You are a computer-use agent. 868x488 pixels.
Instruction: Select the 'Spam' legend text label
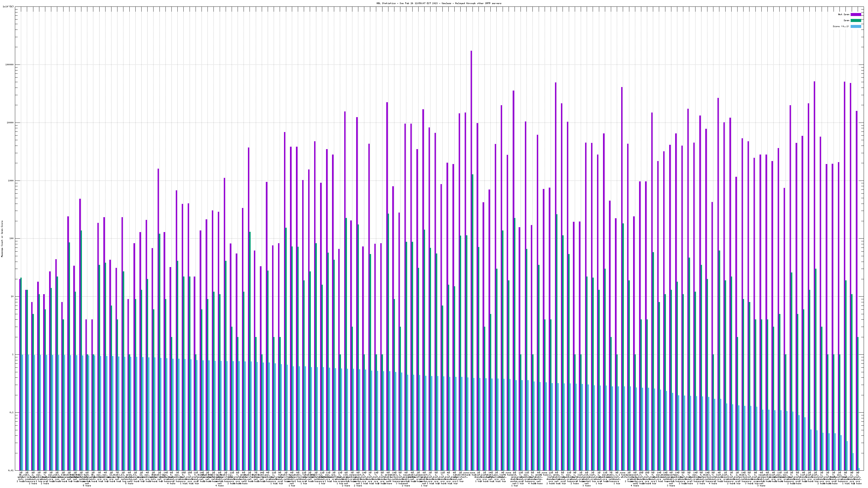click(846, 21)
